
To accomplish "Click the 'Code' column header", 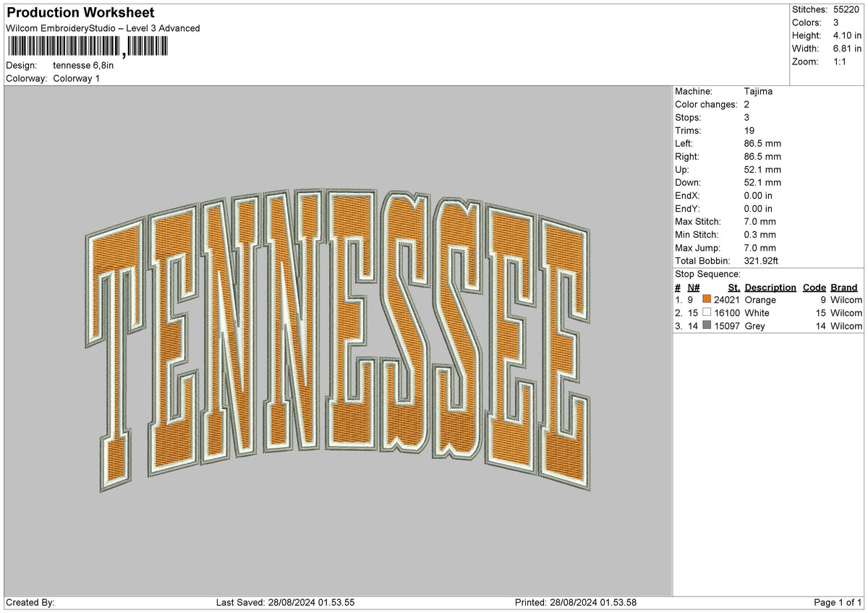I will pos(814,287).
